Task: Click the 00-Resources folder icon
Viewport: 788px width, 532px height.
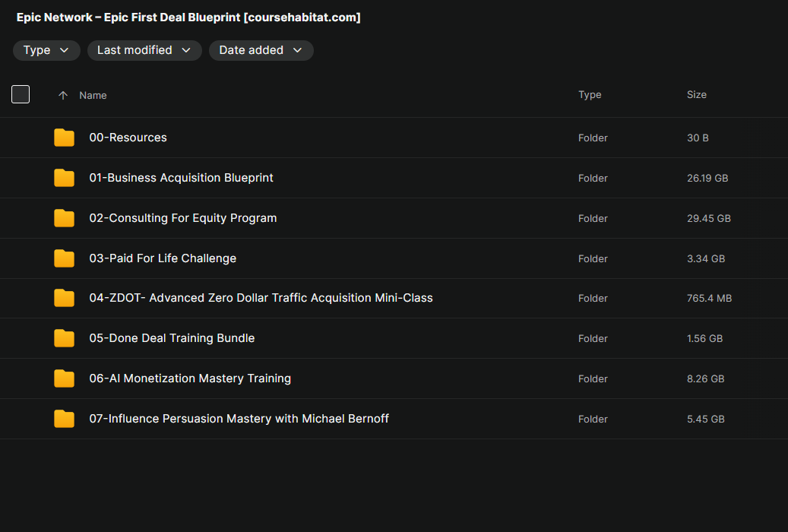Action: pos(64,138)
